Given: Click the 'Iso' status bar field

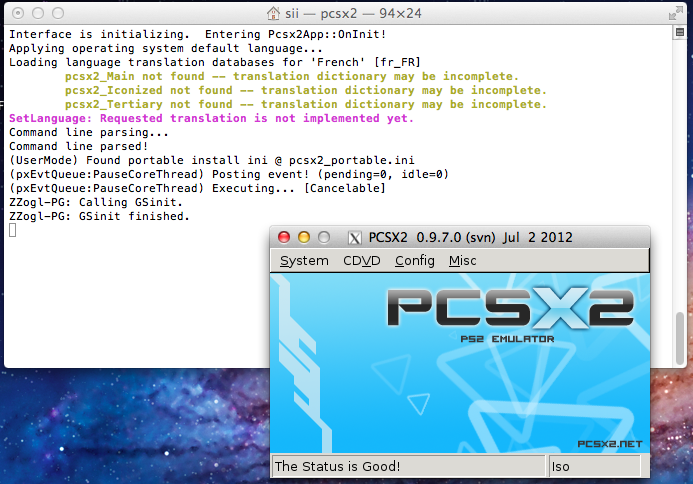Looking at the screenshot, I should pyautogui.click(x=594, y=466).
